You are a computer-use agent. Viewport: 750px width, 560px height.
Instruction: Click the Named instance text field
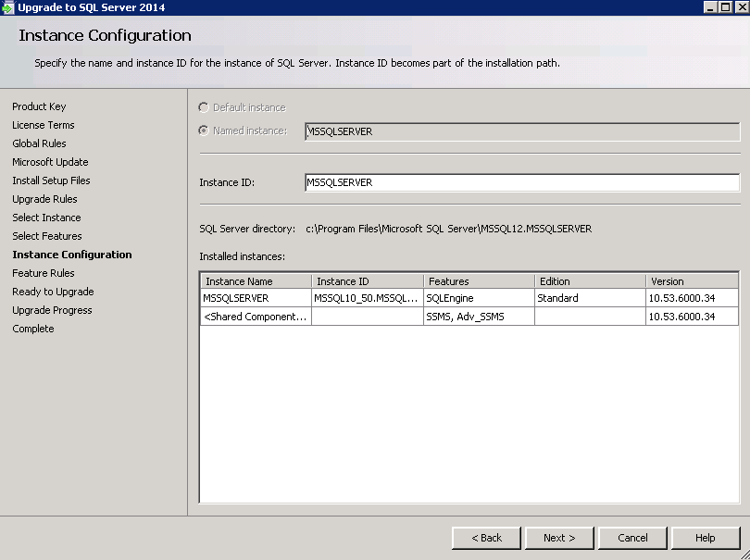point(522,131)
